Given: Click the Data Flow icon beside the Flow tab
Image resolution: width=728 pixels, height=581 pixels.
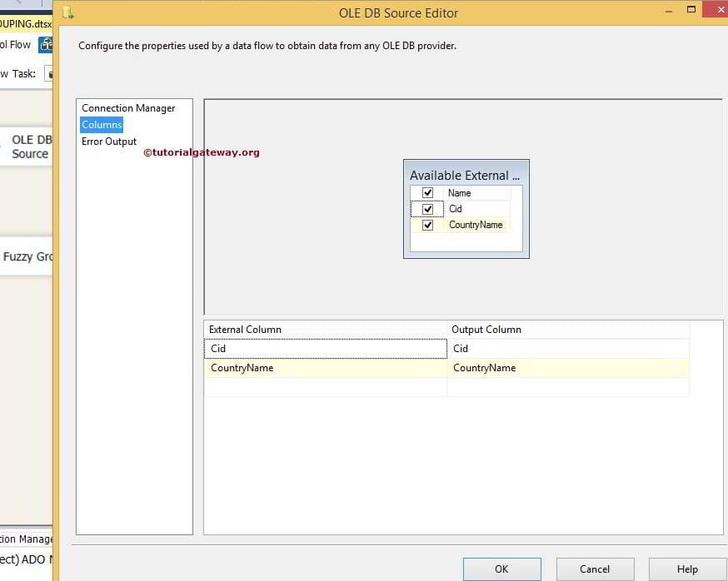Looking at the screenshot, I should (45, 45).
